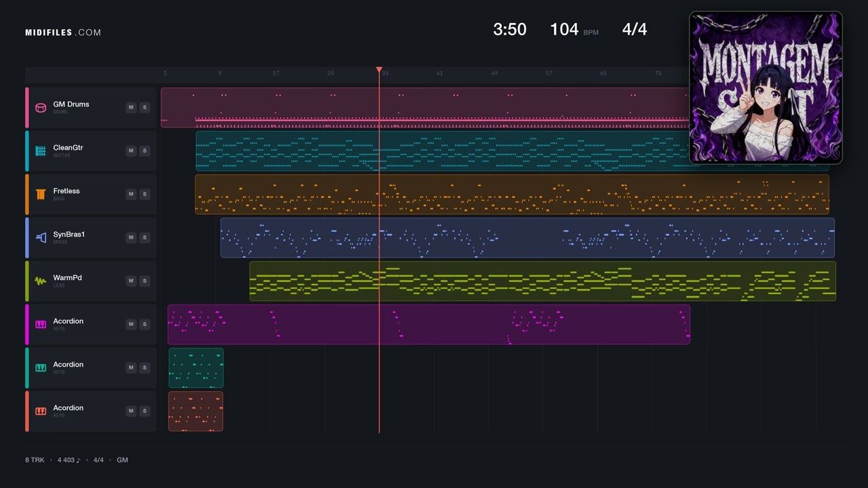Jump to bar 25 on the ruler
The height and width of the screenshot is (488, 868).
(x=330, y=73)
